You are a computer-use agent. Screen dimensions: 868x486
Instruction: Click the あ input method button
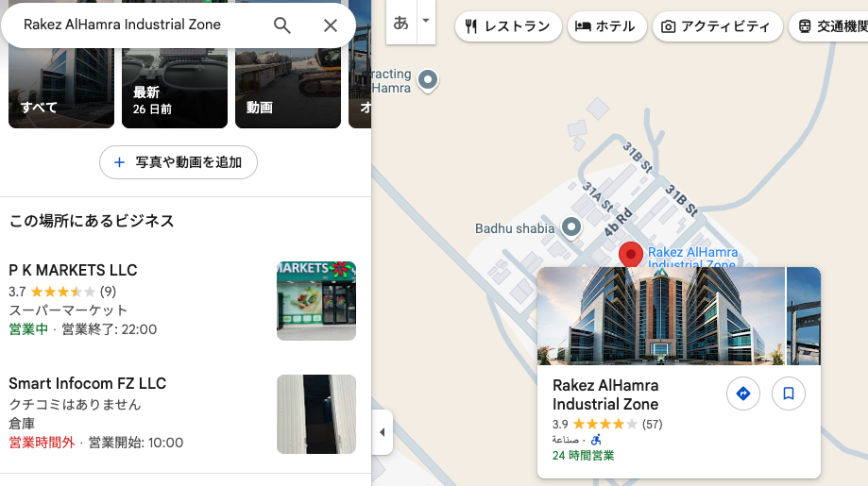[400, 22]
